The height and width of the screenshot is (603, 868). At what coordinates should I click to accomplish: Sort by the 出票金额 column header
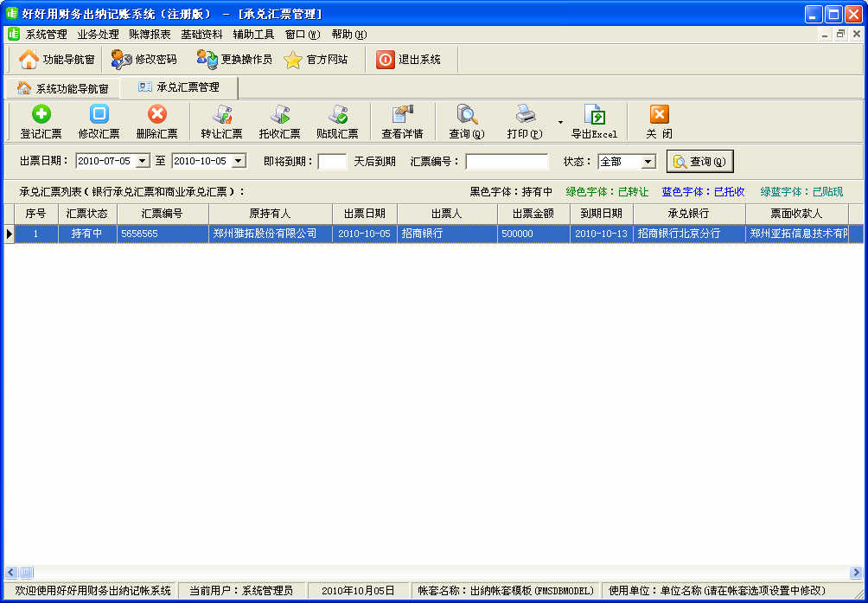(x=533, y=214)
